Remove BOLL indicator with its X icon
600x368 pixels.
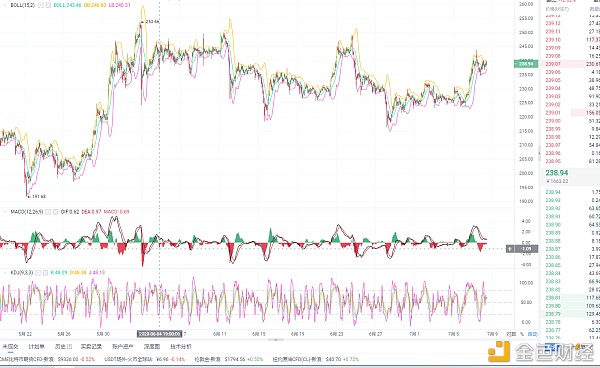48,5
